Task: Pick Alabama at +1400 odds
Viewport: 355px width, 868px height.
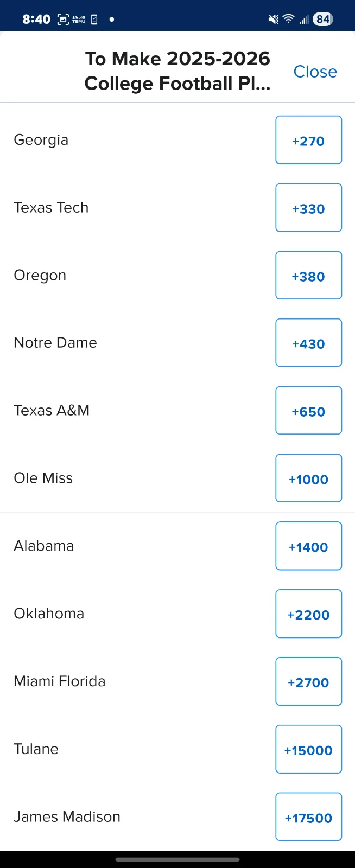Action: point(308,546)
